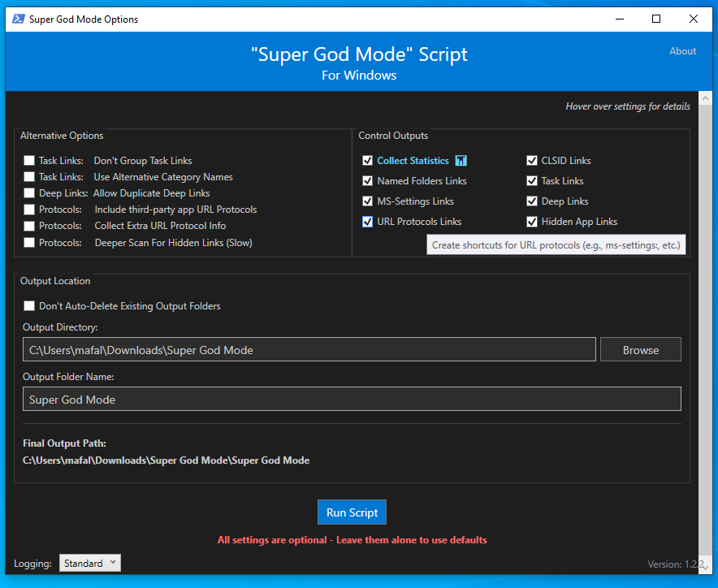
Task: Click the statistics chart icon beside Collect Statistics
Action: (461, 161)
